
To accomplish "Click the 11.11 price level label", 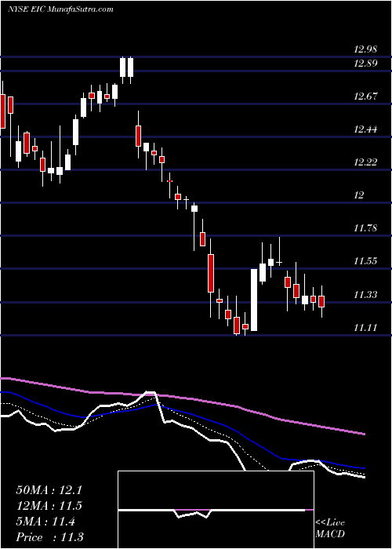I will [365, 328].
